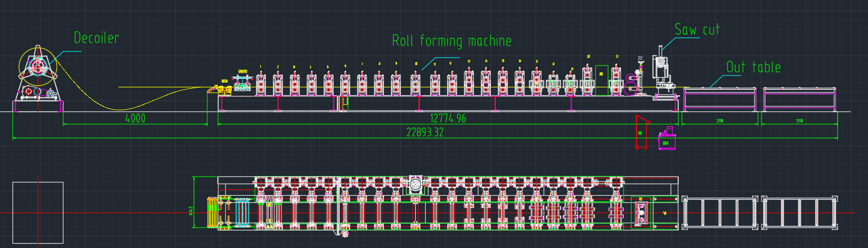868x248 pixels.
Task: Click the white square decoiler outline in plan view
Action: coord(37,212)
